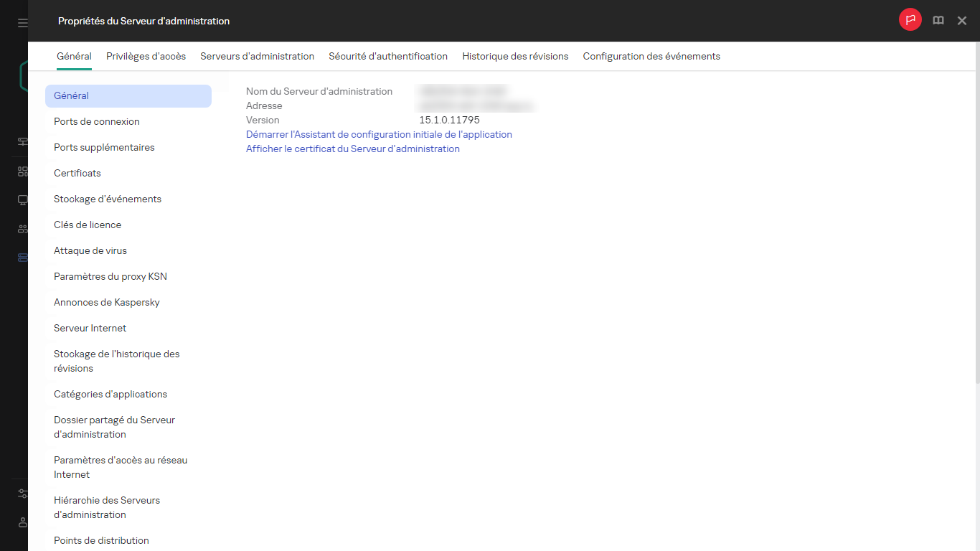Click the highlighted administration servers sidebar icon
Image resolution: width=980 pixels, height=551 pixels.
(21, 257)
